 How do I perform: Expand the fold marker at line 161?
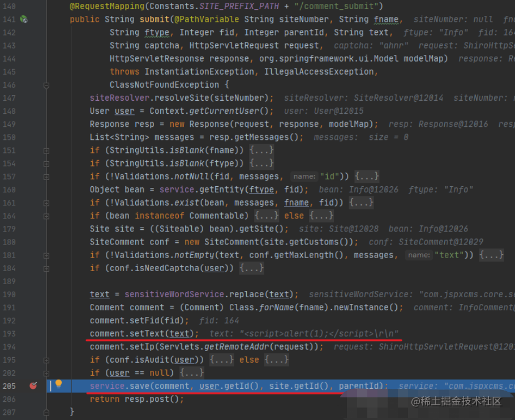pos(46,203)
